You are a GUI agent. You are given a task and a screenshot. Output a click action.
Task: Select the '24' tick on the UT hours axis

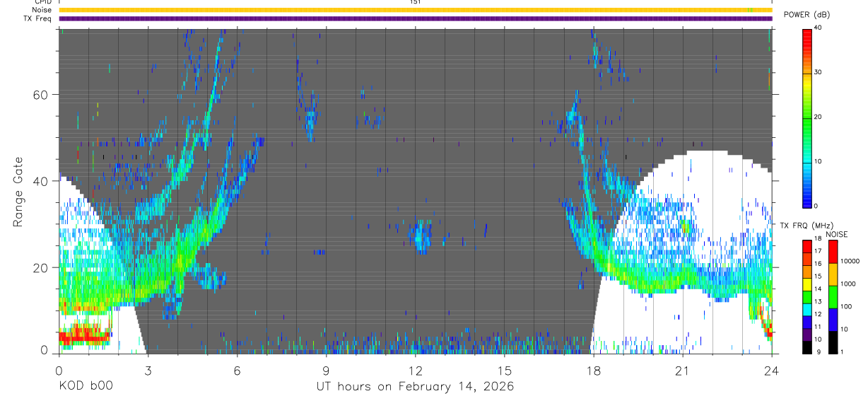(x=772, y=370)
